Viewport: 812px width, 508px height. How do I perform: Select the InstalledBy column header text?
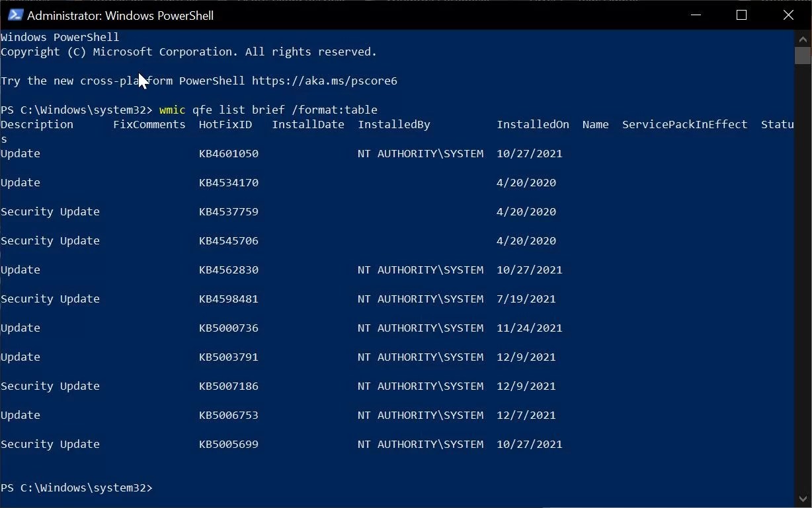point(393,124)
